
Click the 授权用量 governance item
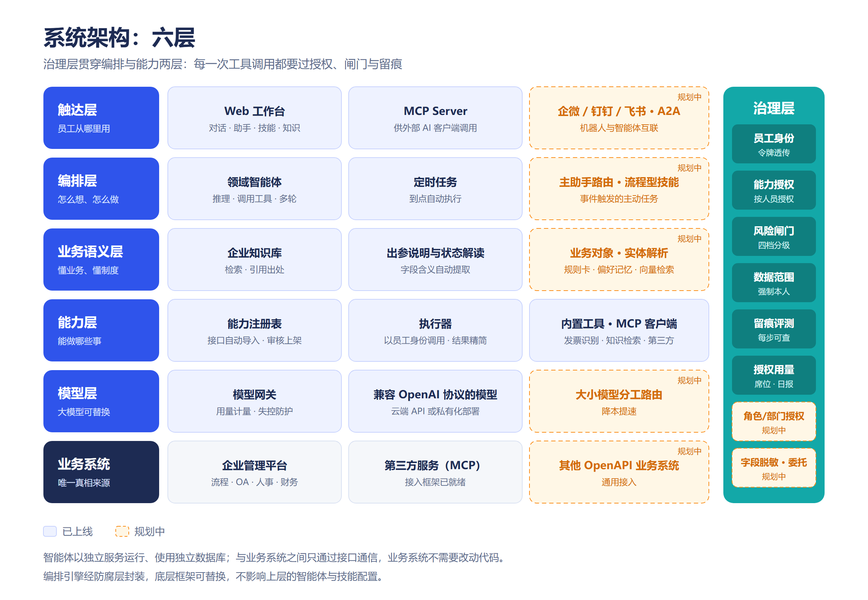[x=773, y=375]
